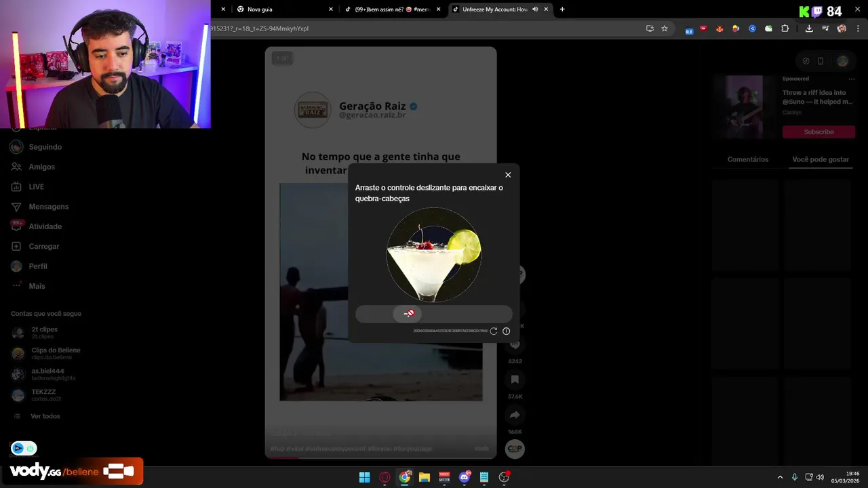Open clock and date panel
Screen dimensions: 868x488
pyautogui.click(x=846, y=477)
